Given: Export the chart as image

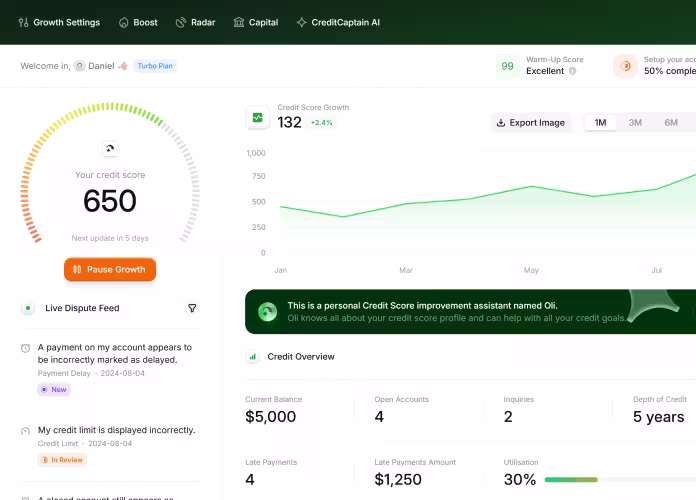Looking at the screenshot, I should tap(531, 123).
